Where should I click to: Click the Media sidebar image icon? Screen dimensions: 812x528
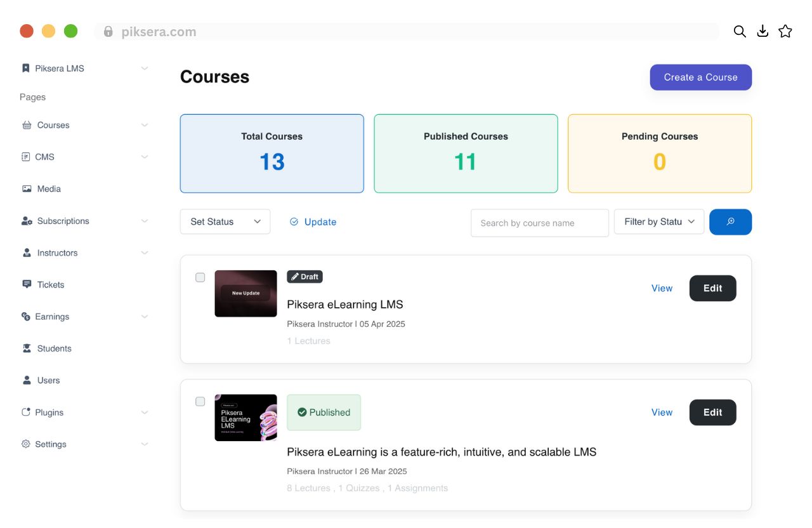pos(27,189)
